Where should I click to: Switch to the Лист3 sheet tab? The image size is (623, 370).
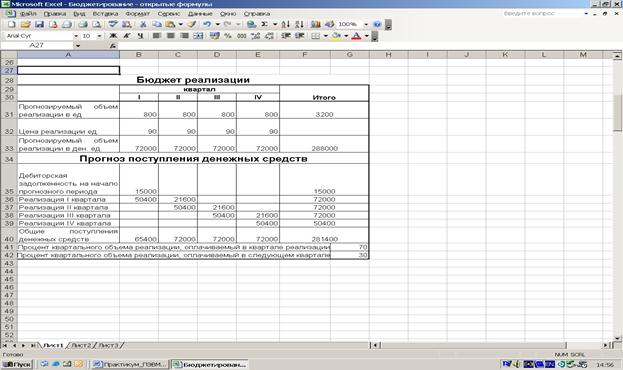(108, 345)
